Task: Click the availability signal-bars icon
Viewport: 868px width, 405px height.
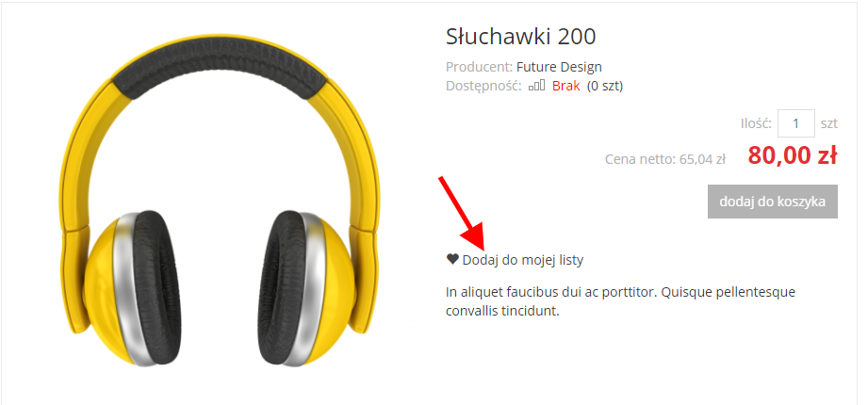Action: click(536, 86)
